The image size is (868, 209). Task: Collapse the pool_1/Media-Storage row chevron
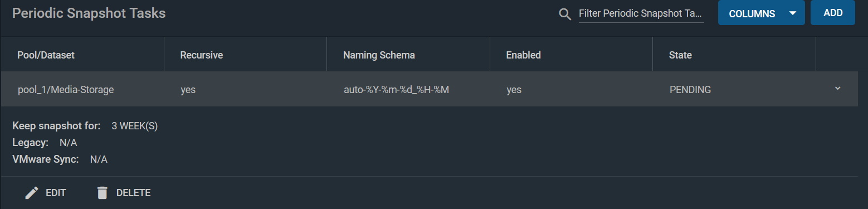(837, 89)
